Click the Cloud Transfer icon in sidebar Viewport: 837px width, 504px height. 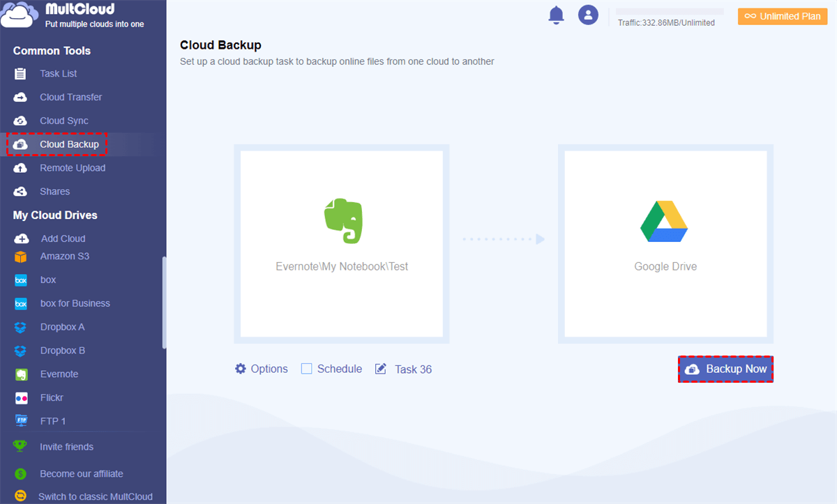(20, 97)
